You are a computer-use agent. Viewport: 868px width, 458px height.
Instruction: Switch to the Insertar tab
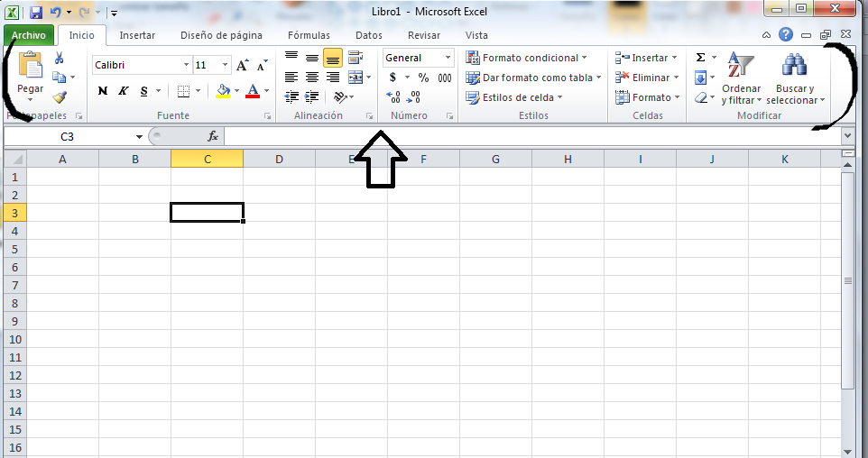[137, 35]
